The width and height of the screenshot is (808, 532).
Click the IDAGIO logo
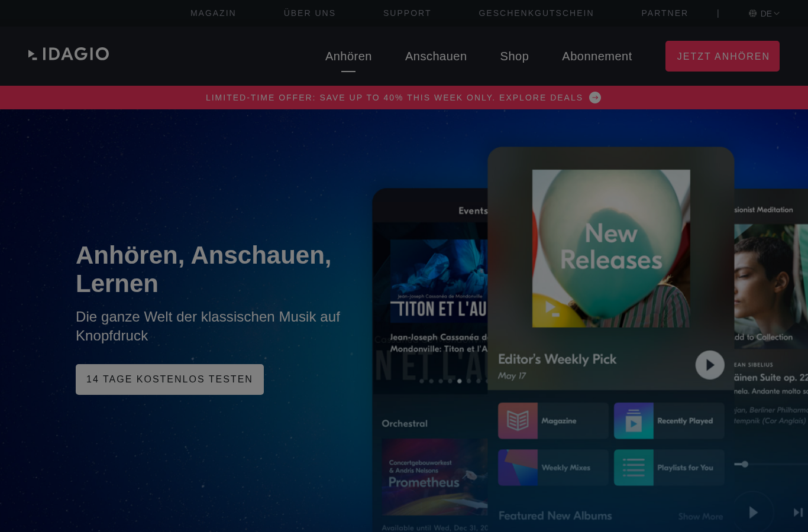[x=69, y=54]
